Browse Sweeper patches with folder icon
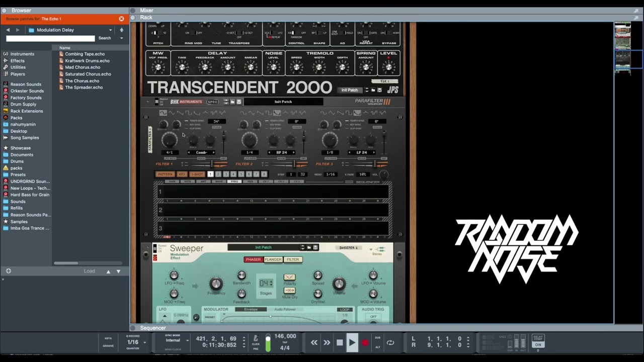 [309, 247]
